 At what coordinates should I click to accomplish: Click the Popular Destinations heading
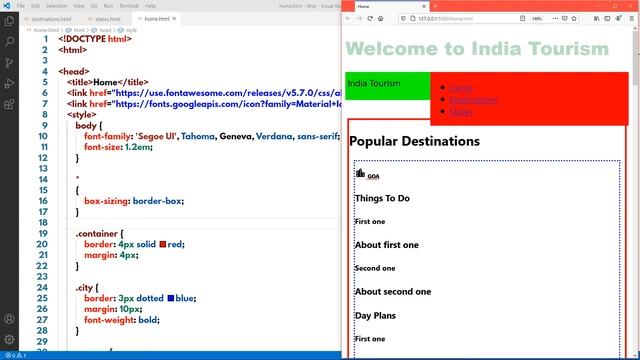coord(414,141)
